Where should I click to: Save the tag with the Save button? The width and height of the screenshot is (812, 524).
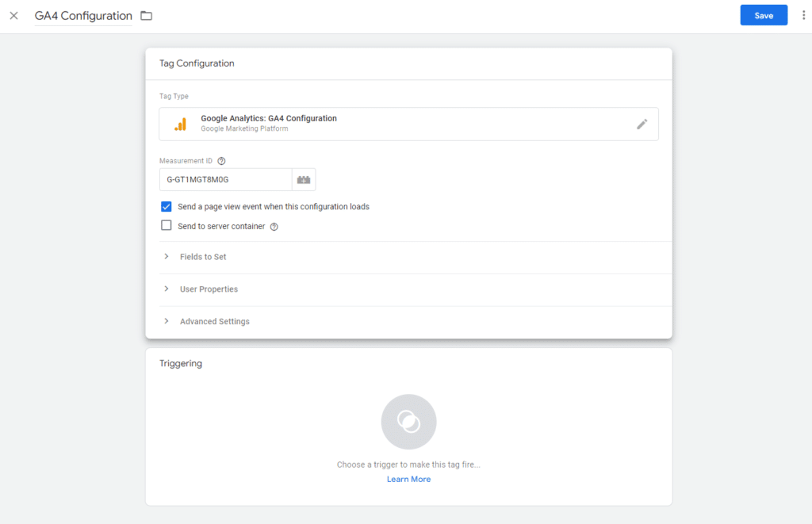click(764, 16)
